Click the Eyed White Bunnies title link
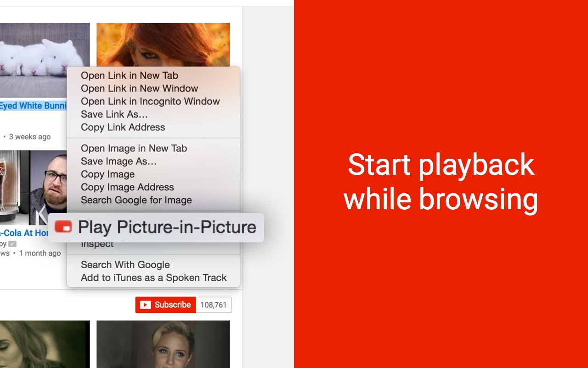The image size is (588, 368). (33, 106)
